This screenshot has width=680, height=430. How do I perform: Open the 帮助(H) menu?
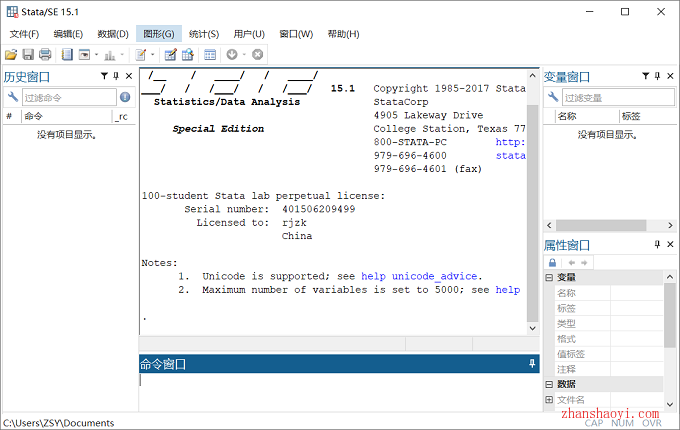[343, 34]
